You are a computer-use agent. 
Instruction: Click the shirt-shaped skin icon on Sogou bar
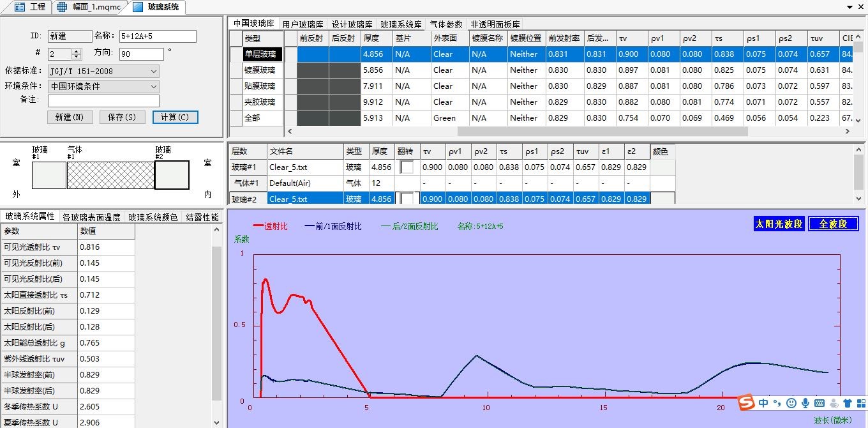849,403
